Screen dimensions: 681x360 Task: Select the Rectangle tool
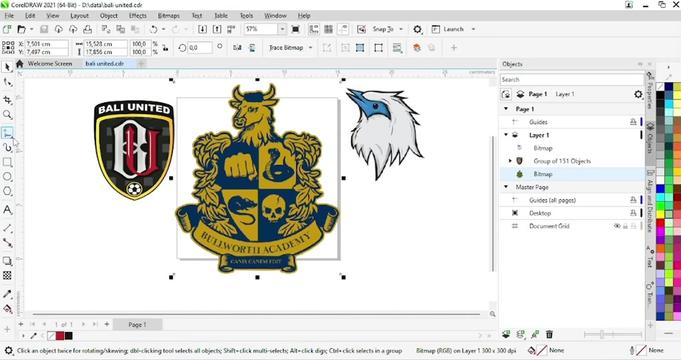[7, 162]
